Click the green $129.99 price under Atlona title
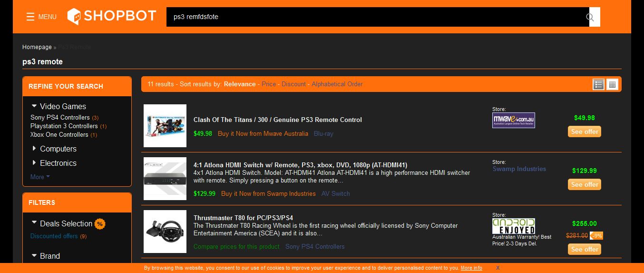 click(x=205, y=193)
